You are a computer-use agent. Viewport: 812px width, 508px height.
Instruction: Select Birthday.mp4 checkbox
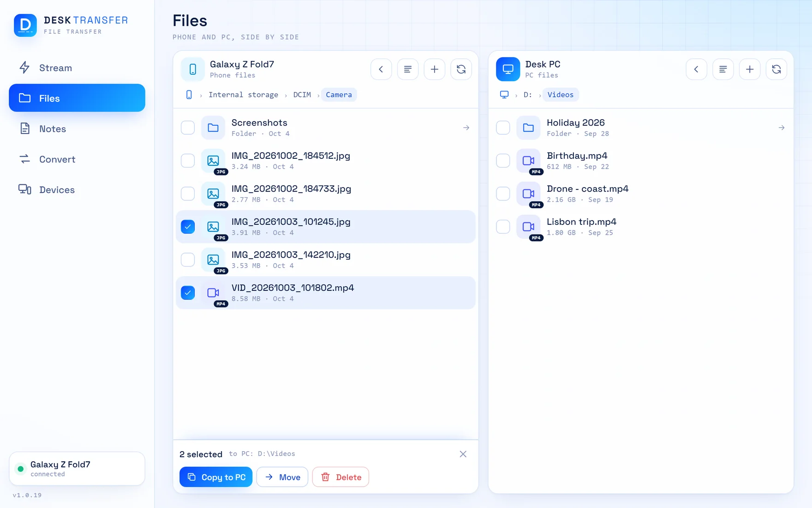point(503,161)
